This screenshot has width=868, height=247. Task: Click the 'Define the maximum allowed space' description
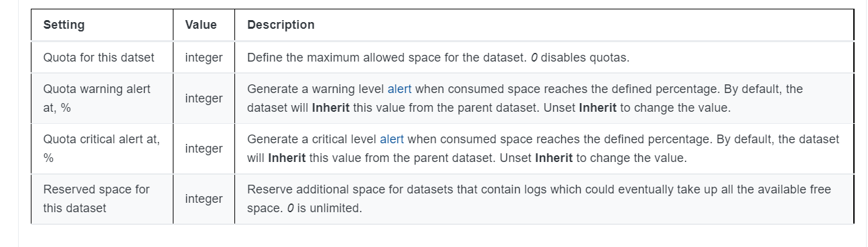[438, 58]
